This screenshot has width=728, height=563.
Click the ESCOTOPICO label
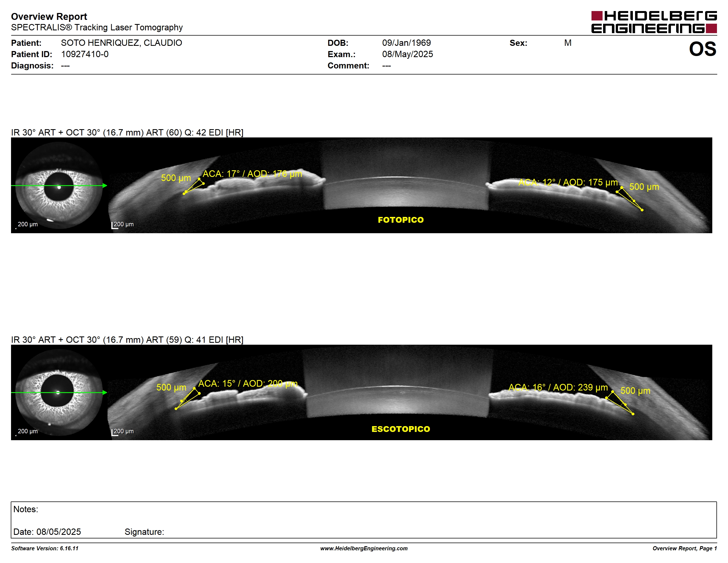click(400, 429)
